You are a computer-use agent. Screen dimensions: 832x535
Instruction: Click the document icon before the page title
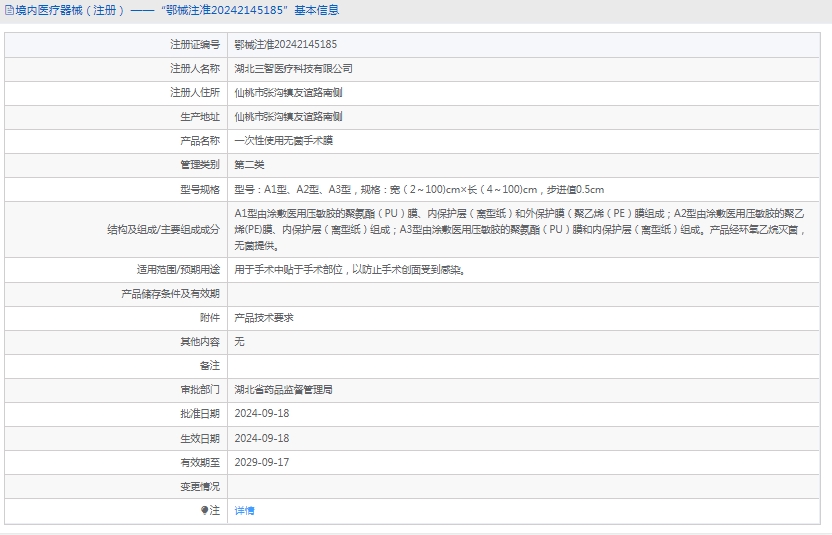pyautogui.click(x=9, y=11)
